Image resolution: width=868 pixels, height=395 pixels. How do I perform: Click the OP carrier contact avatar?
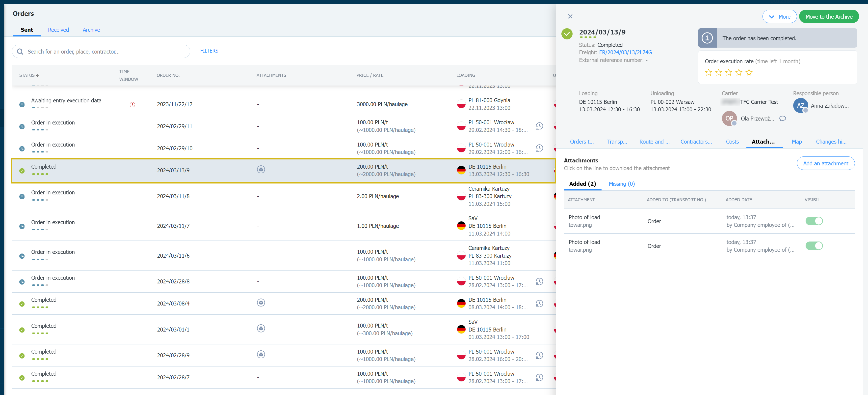pos(729,118)
